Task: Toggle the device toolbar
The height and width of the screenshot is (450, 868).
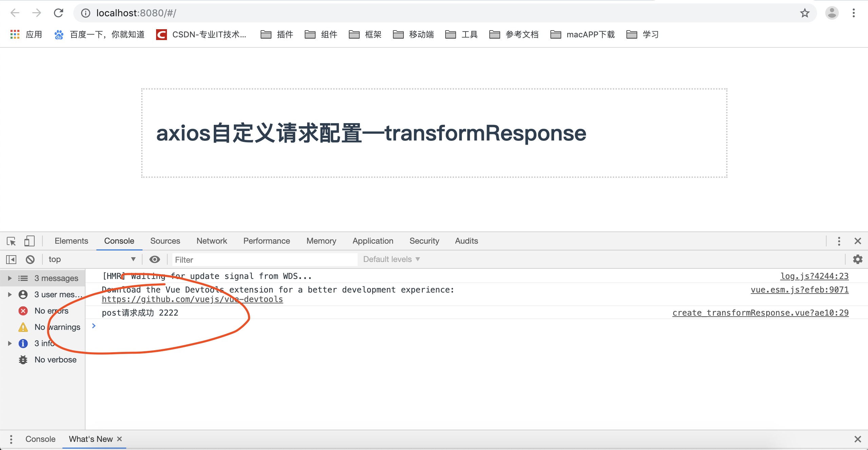Action: click(x=29, y=241)
